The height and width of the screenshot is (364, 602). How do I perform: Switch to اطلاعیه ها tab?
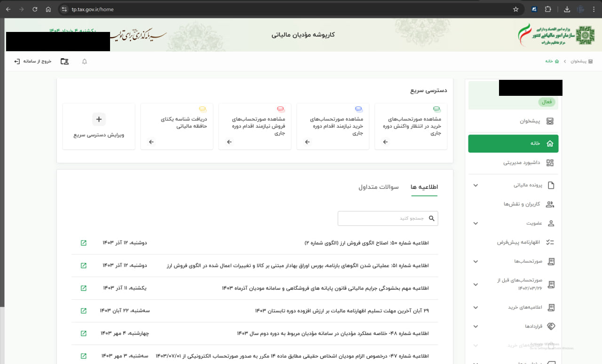(x=424, y=187)
